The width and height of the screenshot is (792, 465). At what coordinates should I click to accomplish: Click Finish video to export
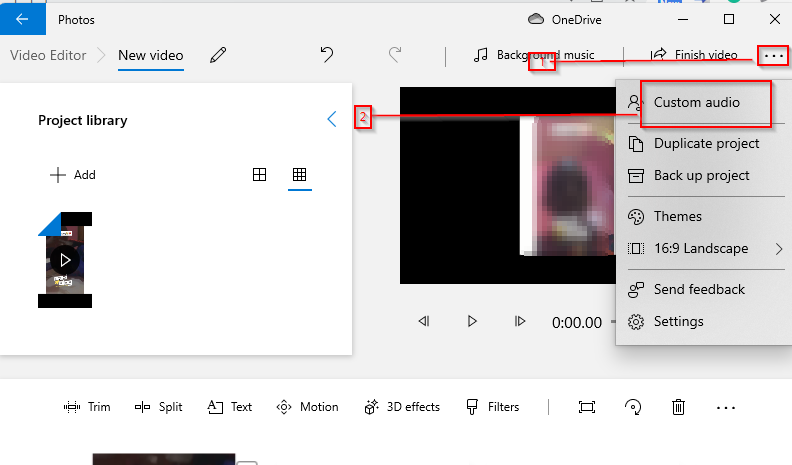coord(694,55)
